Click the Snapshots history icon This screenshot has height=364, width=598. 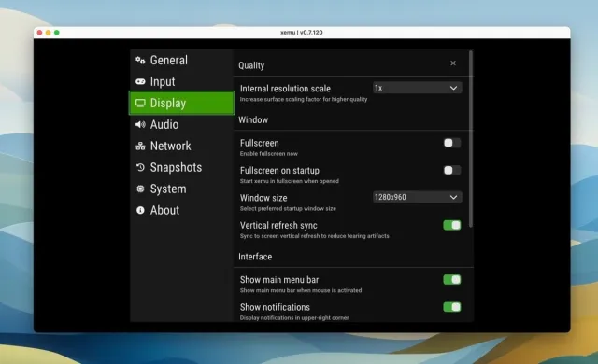140,167
